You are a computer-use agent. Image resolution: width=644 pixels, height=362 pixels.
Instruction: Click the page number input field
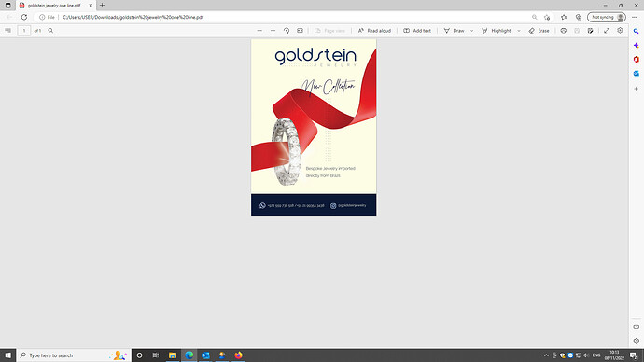pyautogui.click(x=24, y=31)
